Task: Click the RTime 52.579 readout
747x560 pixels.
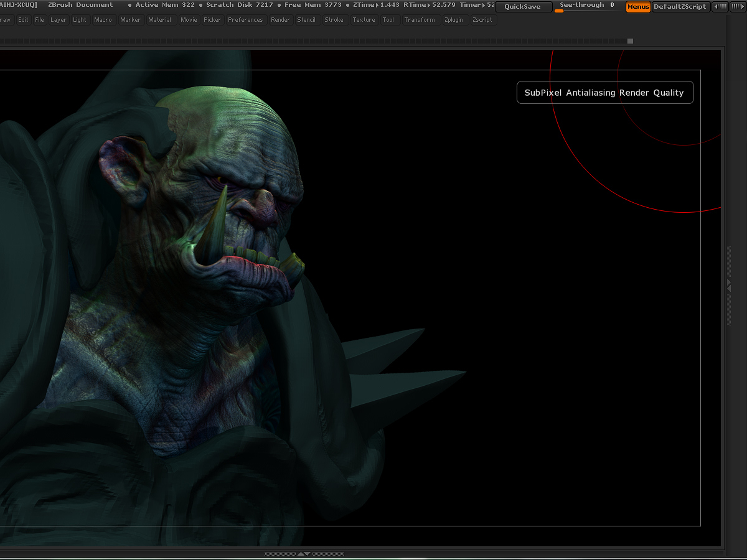Action: [430, 5]
